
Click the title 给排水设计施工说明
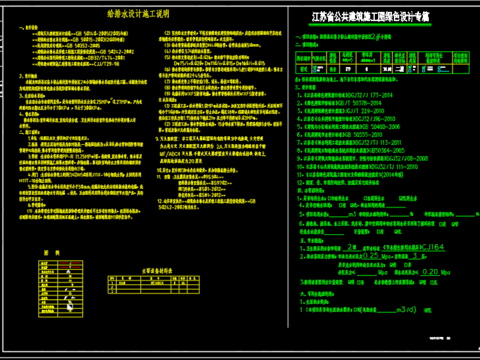(x=138, y=14)
